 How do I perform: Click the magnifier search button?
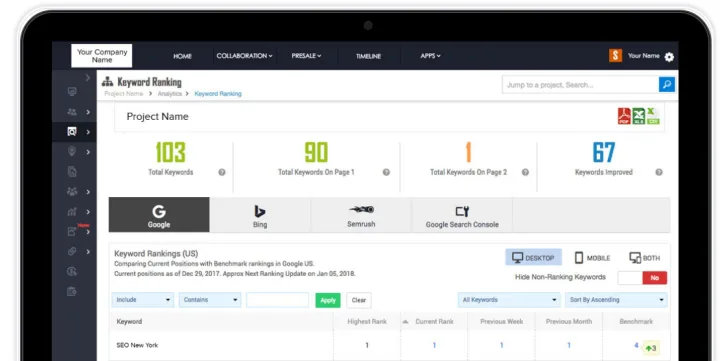[x=667, y=85]
